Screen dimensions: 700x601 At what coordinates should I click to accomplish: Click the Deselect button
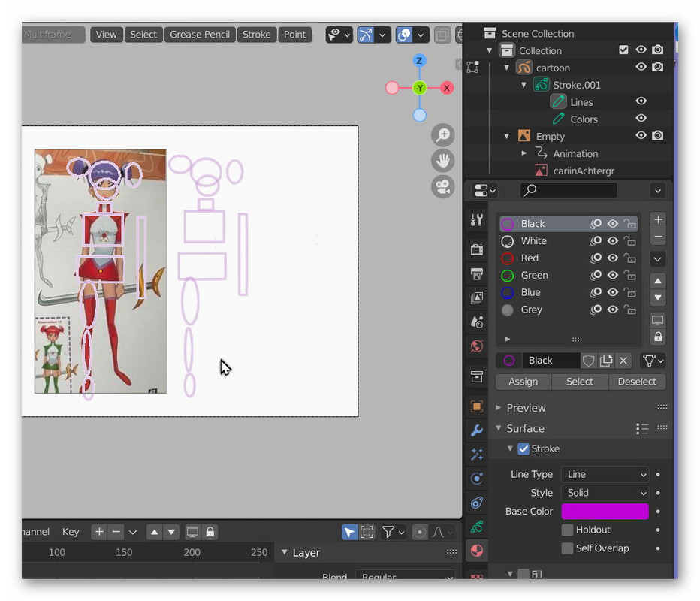[637, 382]
